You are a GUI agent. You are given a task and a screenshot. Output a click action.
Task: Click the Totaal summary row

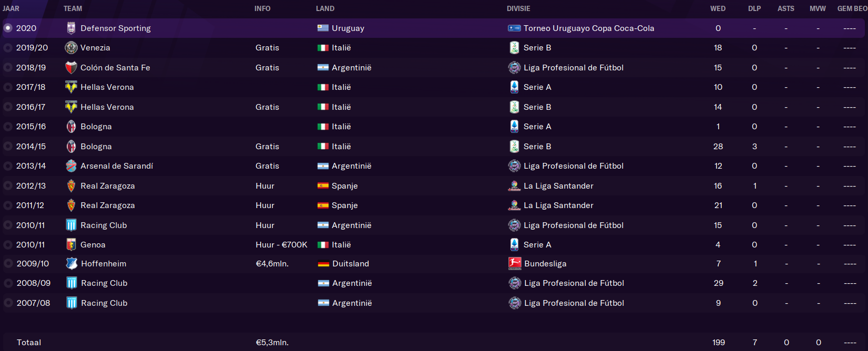[x=434, y=342]
